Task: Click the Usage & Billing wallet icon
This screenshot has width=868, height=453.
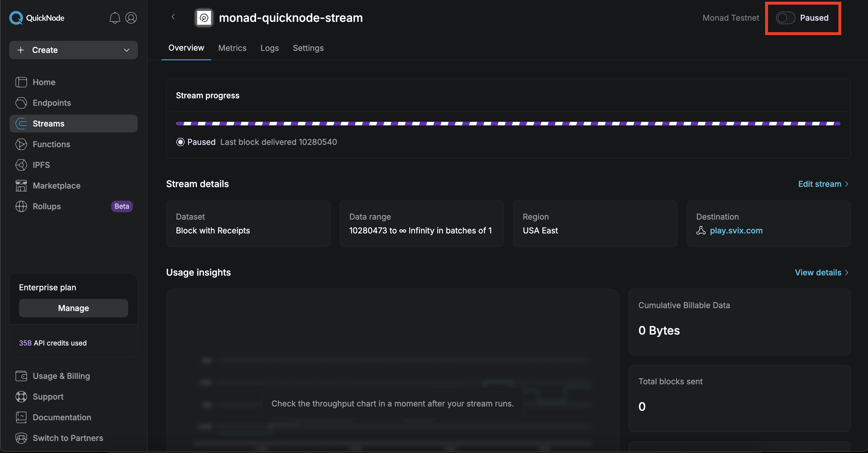Action: coord(21,376)
